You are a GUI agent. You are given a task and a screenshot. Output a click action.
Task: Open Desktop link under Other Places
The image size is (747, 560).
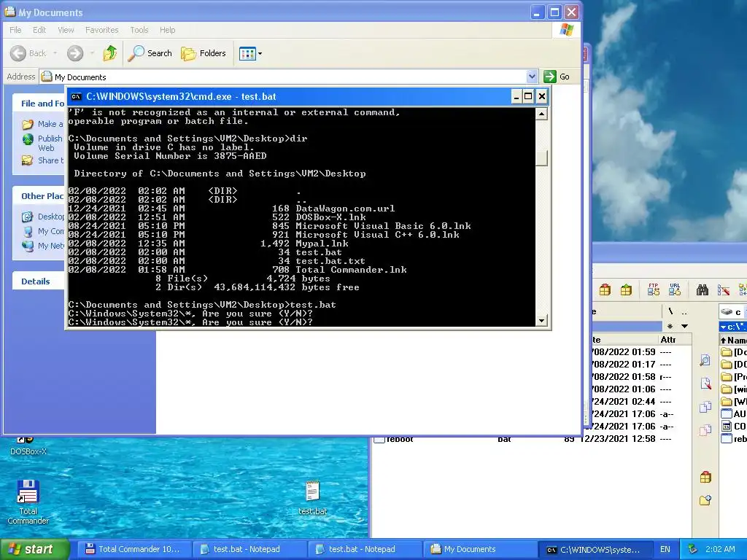coord(43,217)
